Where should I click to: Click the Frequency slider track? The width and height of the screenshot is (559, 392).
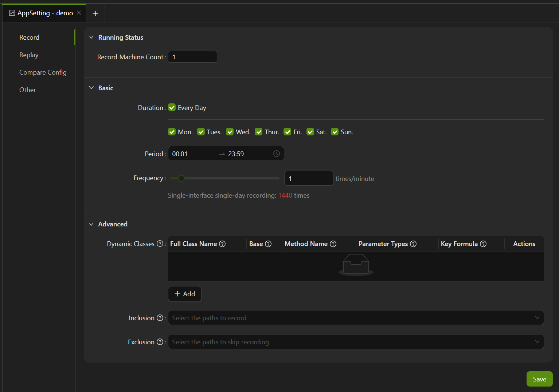(x=224, y=178)
